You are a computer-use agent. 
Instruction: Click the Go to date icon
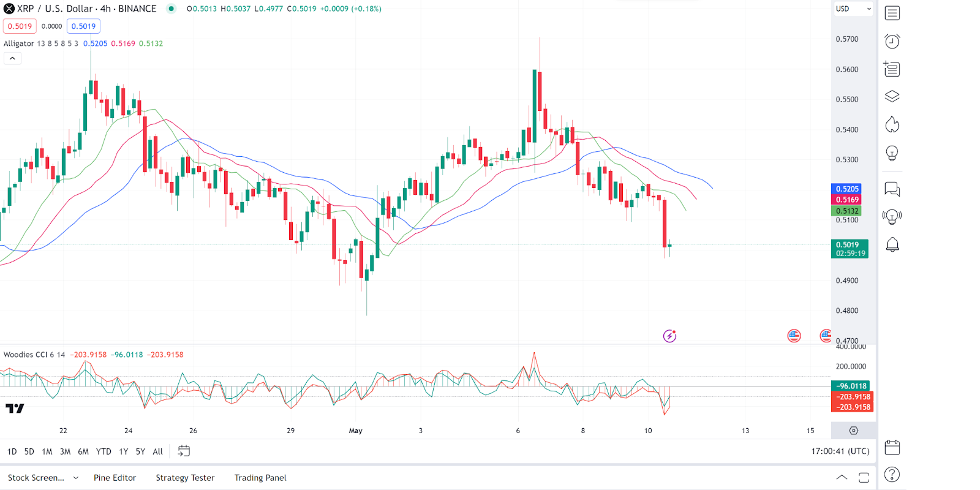[x=184, y=451]
